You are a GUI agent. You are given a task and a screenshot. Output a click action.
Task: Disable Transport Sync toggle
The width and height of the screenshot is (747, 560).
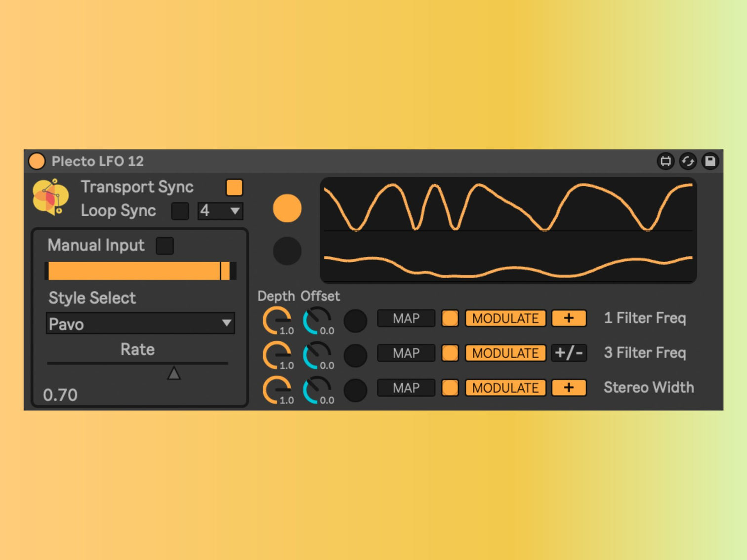click(234, 188)
